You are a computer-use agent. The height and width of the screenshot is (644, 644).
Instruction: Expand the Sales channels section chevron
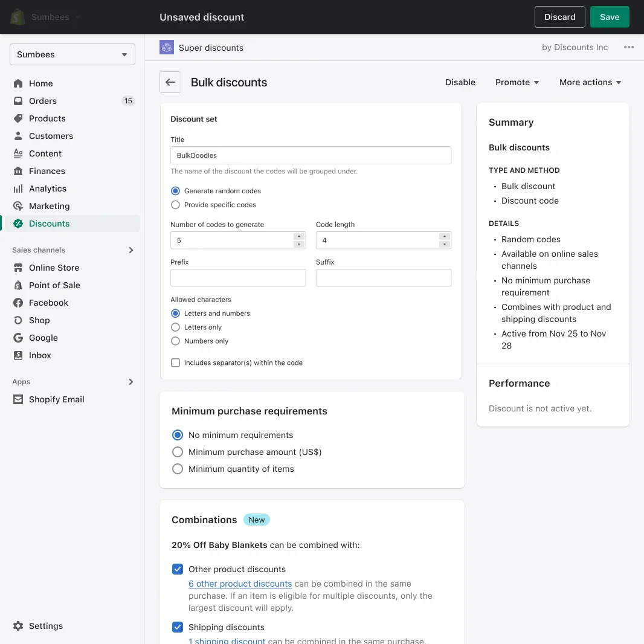[131, 250]
